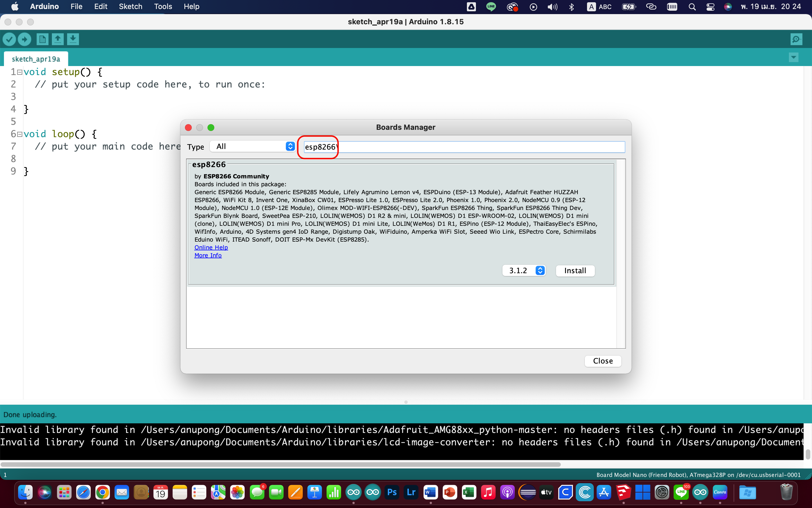This screenshot has height=508, width=812.
Task: Open the Arduino application menu
Action: (x=44, y=6)
